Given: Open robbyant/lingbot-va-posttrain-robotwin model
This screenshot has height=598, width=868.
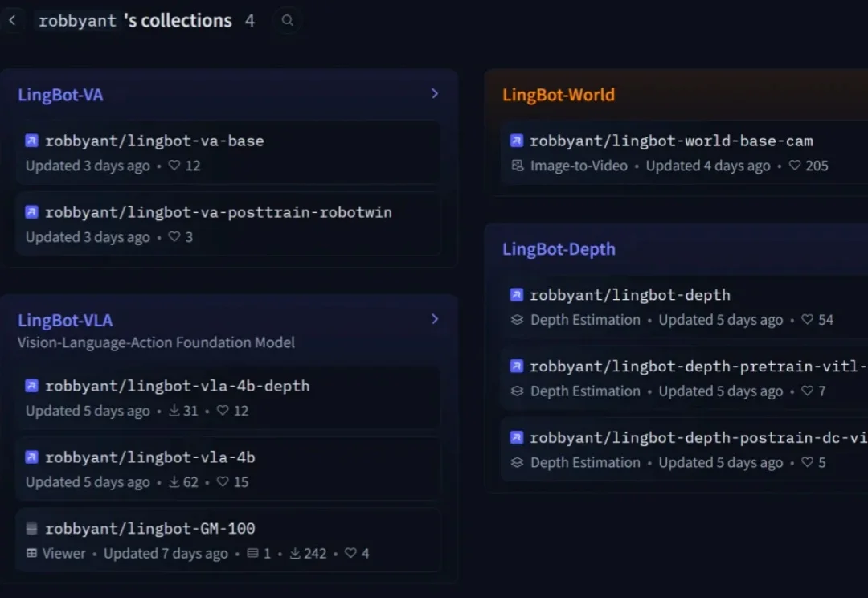Looking at the screenshot, I should (x=218, y=212).
